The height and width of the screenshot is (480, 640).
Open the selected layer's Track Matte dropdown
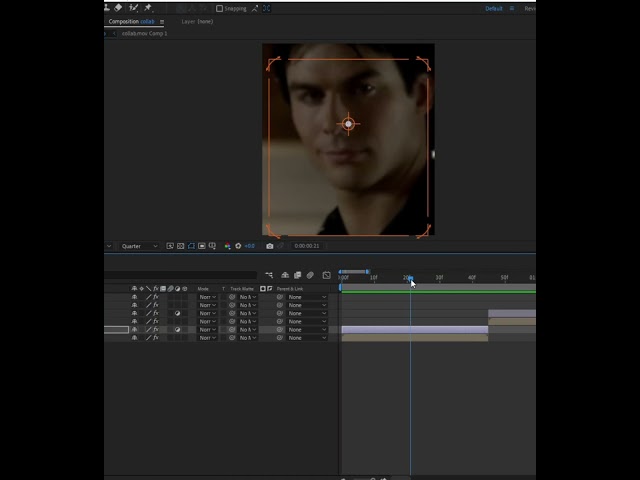tap(247, 330)
